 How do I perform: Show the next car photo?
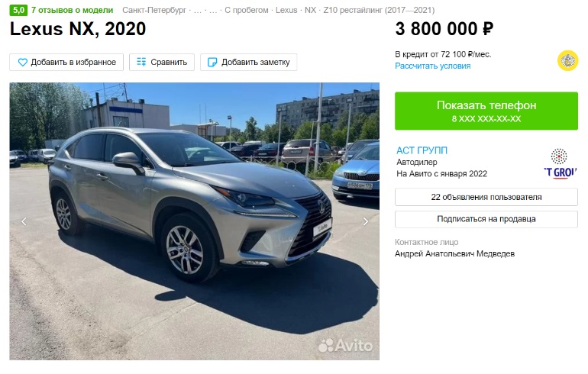366,221
